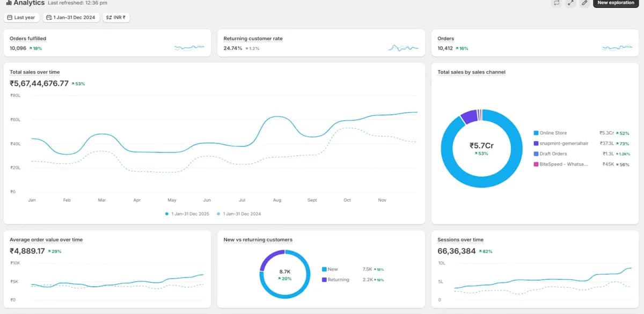Click the Returning customers purple legend swatch
Viewport: 644px width, 314px height.
[x=324, y=280]
